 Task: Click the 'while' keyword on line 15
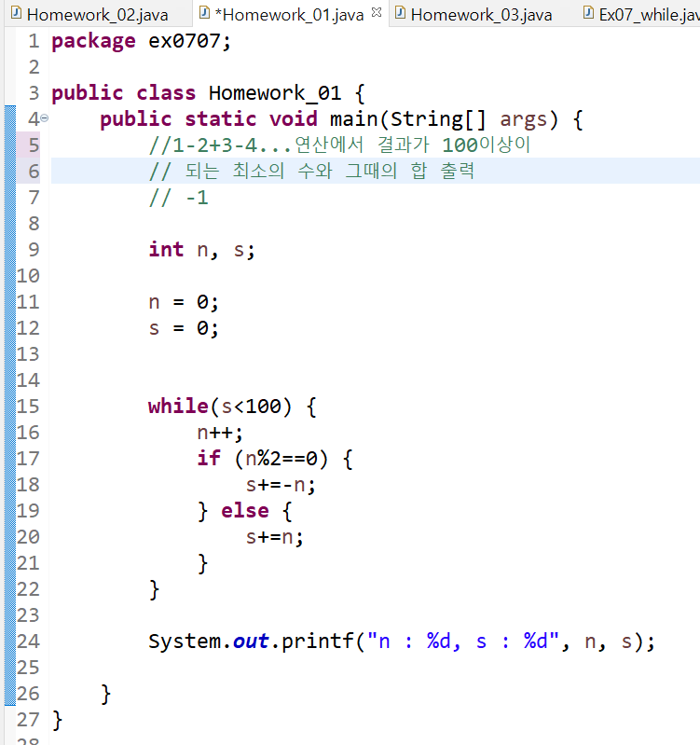(x=178, y=407)
